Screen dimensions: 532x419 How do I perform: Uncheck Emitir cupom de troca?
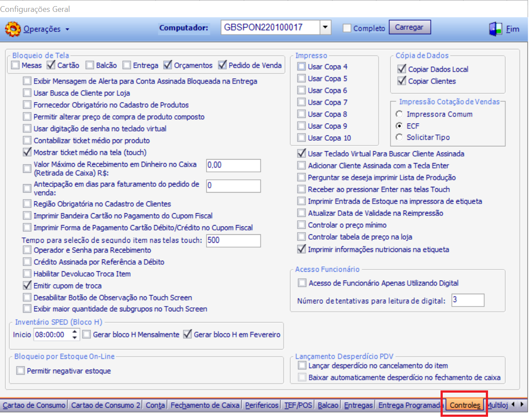coord(28,286)
